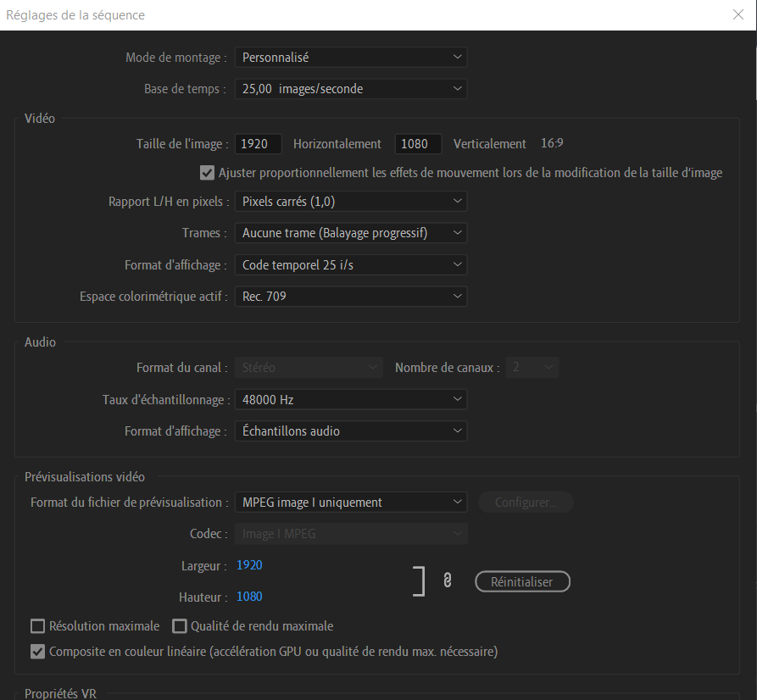Image resolution: width=757 pixels, height=700 pixels.
Task: Click the vertical frame size field 1080
Action: point(417,144)
